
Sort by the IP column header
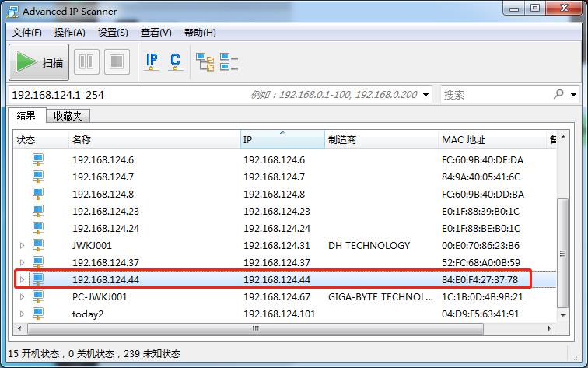pyautogui.click(x=282, y=139)
